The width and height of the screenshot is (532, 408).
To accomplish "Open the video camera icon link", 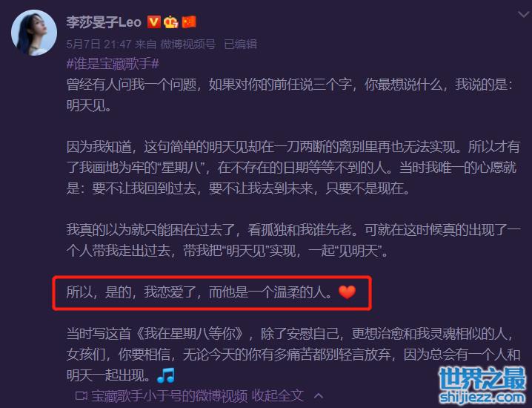I will [x=82, y=396].
